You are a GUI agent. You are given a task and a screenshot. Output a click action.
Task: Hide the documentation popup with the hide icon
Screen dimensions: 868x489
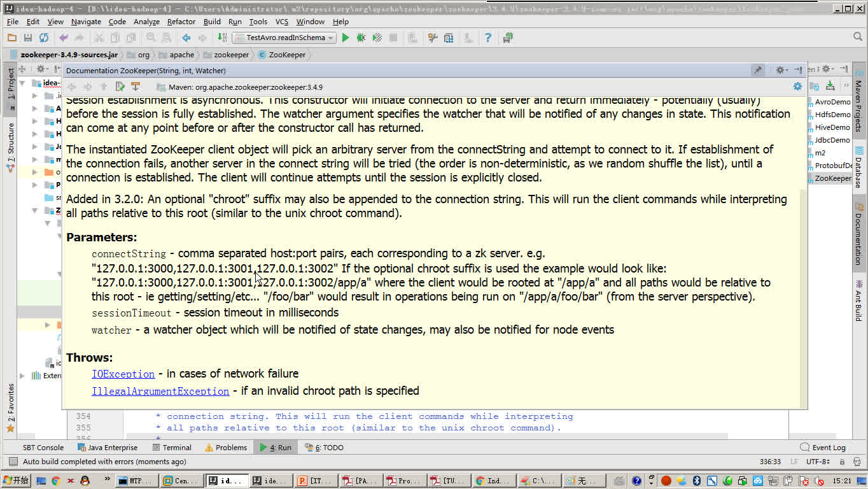point(798,71)
